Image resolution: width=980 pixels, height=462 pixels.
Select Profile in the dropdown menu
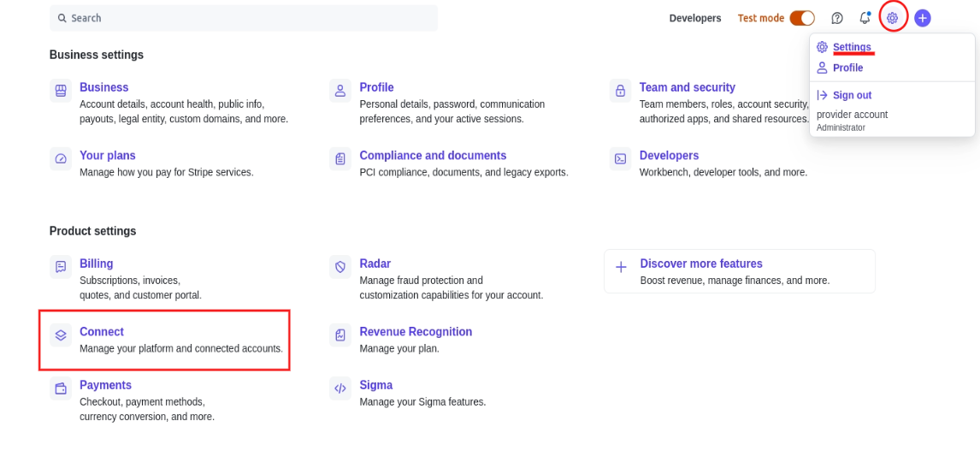coord(847,68)
